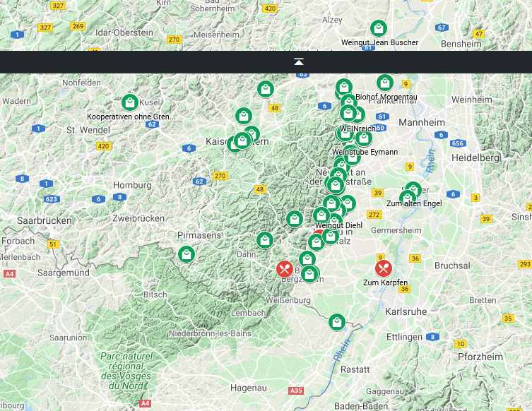The image size is (532, 411).
Task: Click the red restaurant marker near Bergzabern
Action: 285,269
